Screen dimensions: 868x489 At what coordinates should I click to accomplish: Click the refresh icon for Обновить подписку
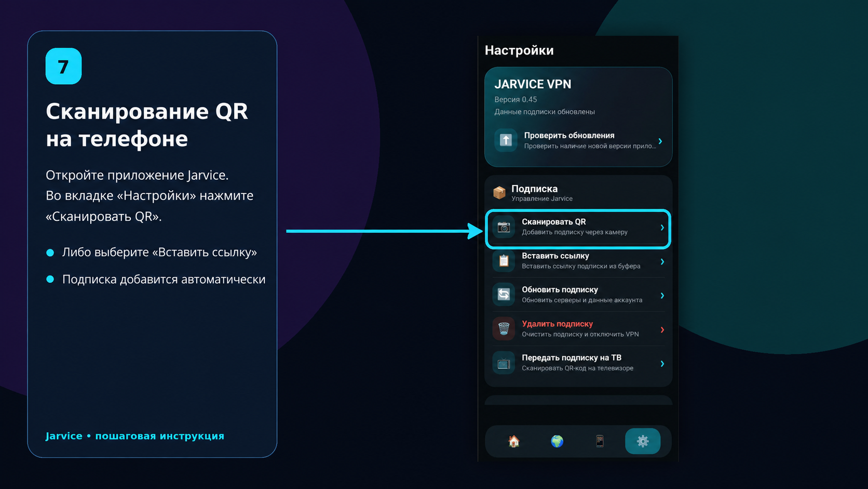coord(504,295)
